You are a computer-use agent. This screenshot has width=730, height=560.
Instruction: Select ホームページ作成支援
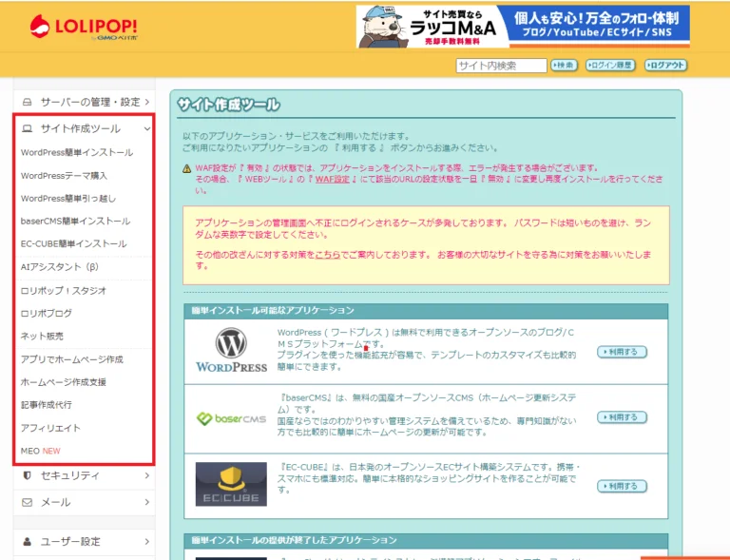(64, 382)
